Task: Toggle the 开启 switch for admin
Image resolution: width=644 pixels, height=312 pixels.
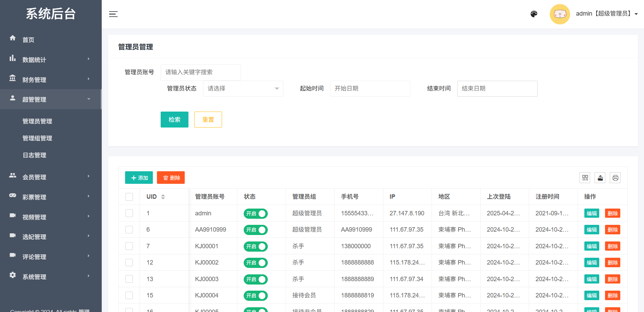Action: click(256, 213)
